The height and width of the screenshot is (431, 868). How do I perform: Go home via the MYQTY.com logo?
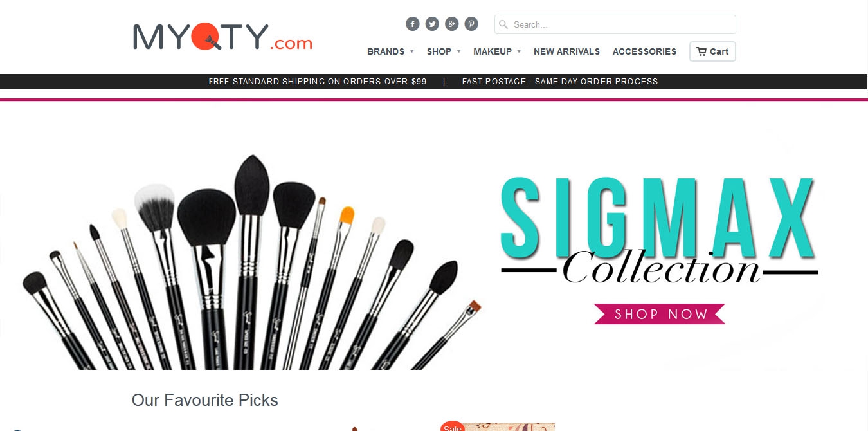pos(222,37)
